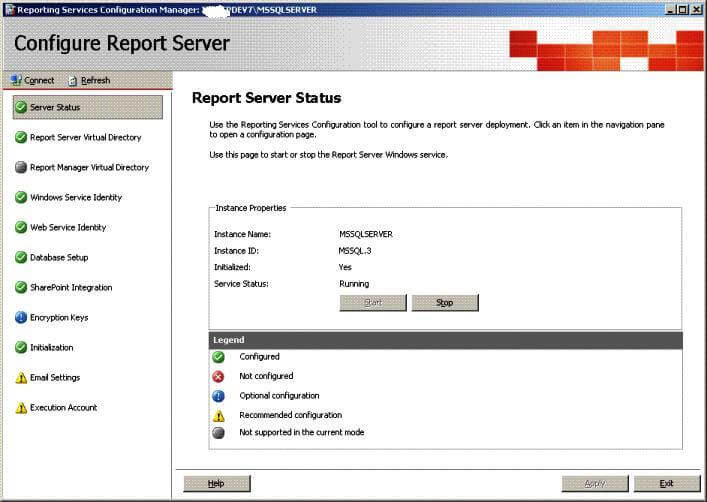Click the Help button
The image size is (707, 502).
[x=217, y=484]
